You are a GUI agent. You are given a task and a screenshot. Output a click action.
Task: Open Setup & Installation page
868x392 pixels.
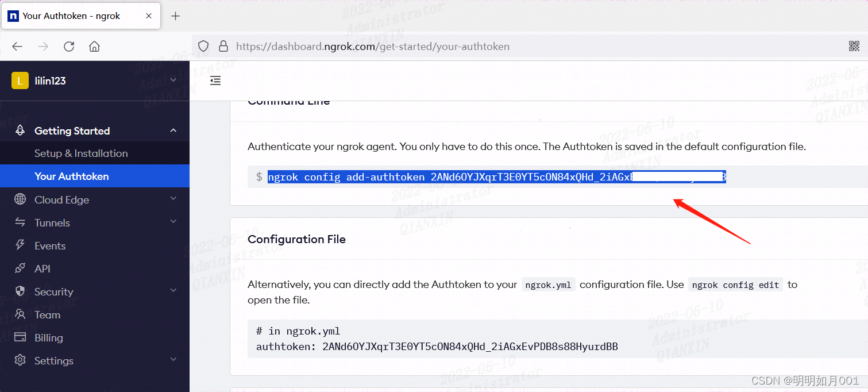click(81, 153)
